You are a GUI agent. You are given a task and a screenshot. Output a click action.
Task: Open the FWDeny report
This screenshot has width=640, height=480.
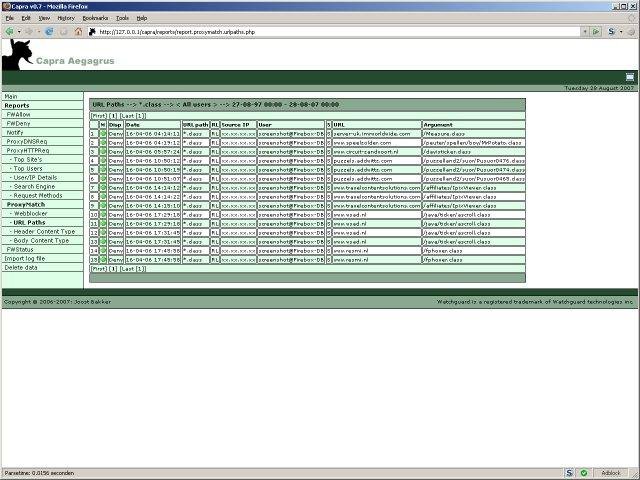(18, 123)
